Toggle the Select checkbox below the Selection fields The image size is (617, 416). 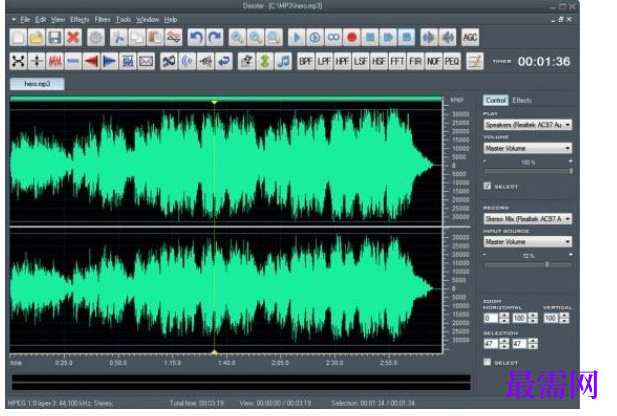pyautogui.click(x=487, y=362)
